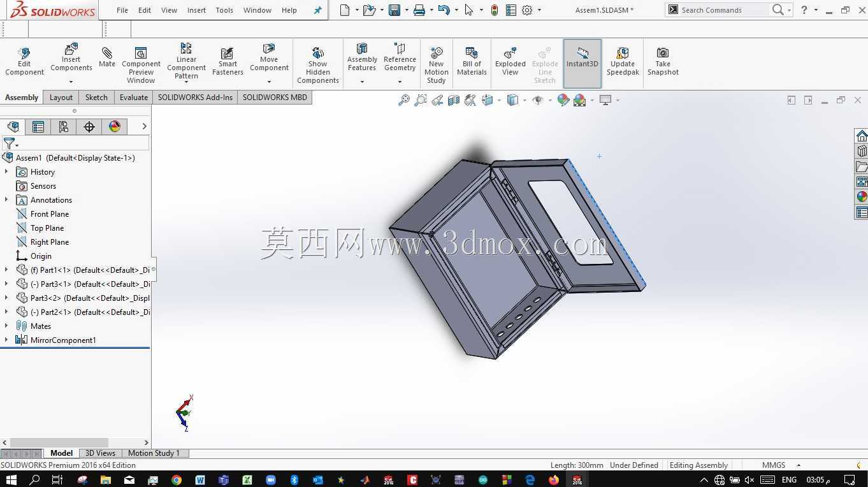Open the 3D Views tab
The width and height of the screenshot is (868, 487).
coord(101,453)
